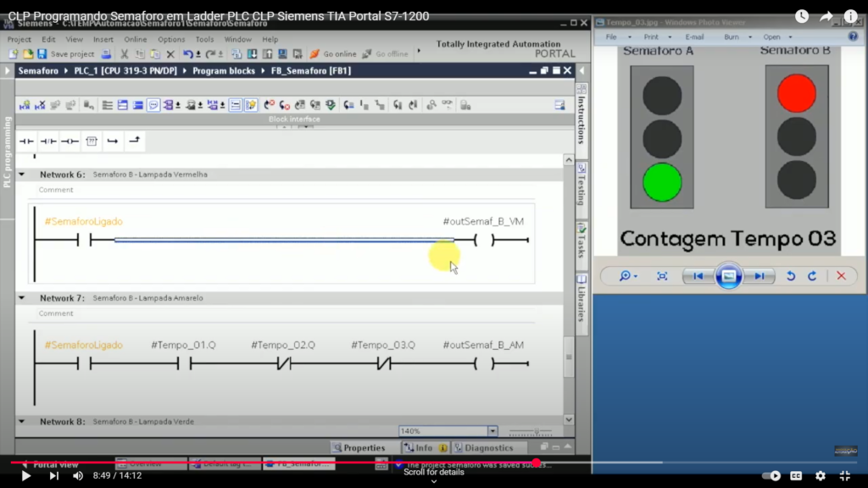Click PLC_1 in the breadcrumb path
The width and height of the screenshot is (868, 488).
pos(125,71)
